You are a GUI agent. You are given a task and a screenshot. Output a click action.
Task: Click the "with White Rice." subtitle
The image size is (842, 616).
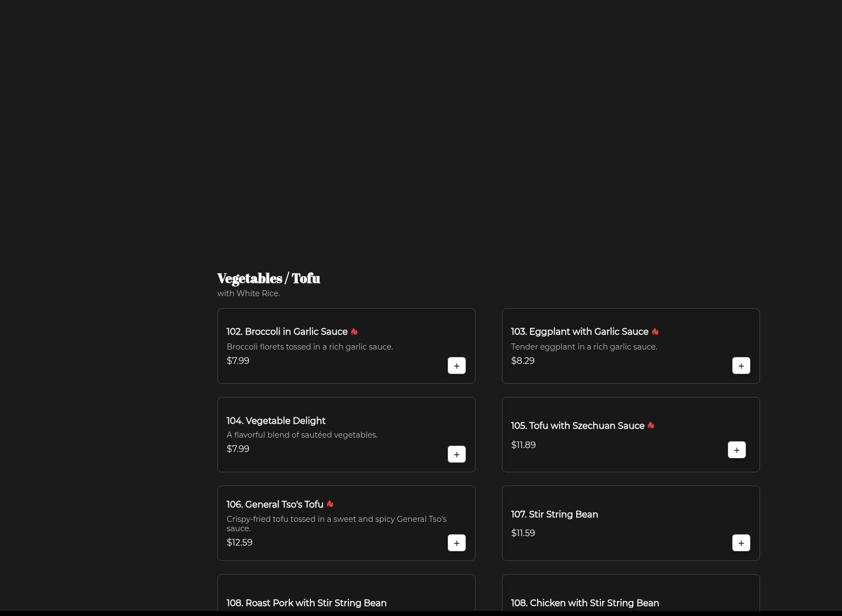pyautogui.click(x=248, y=294)
